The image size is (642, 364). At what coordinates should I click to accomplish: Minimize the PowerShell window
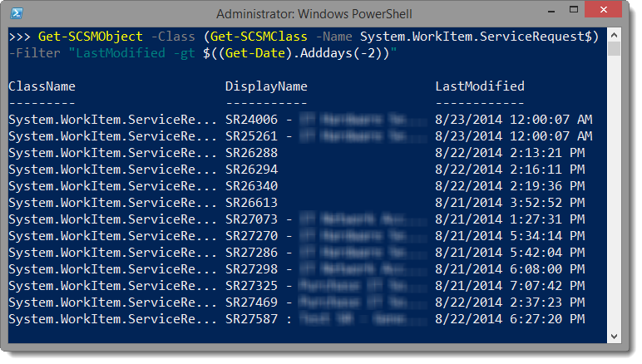click(551, 11)
